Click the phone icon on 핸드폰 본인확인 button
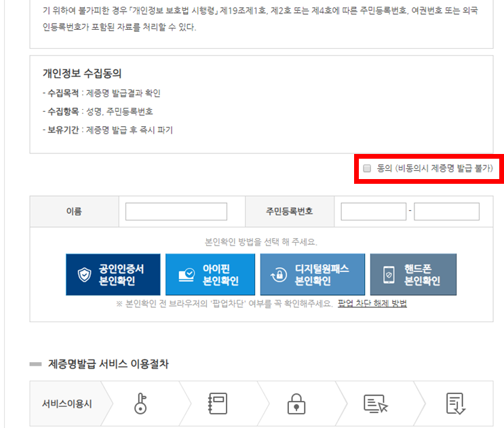This screenshot has width=504, height=428. 389,275
